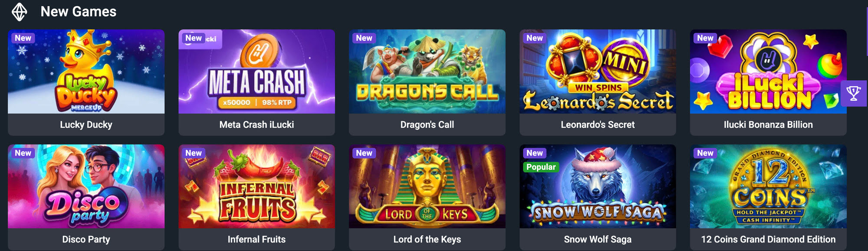Select the Lord of the Keys artwork
Image resolution: width=868 pixels, height=251 pixels.
point(427,186)
